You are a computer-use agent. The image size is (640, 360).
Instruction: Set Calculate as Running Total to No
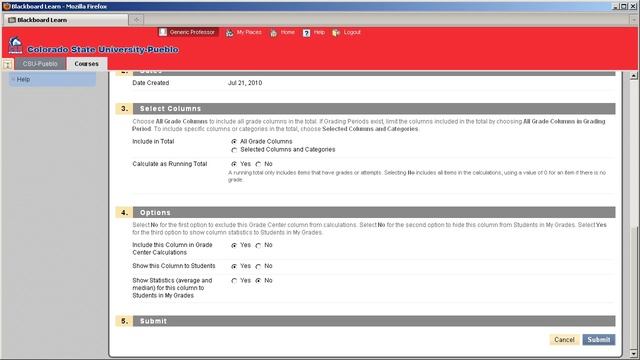[x=258, y=164]
